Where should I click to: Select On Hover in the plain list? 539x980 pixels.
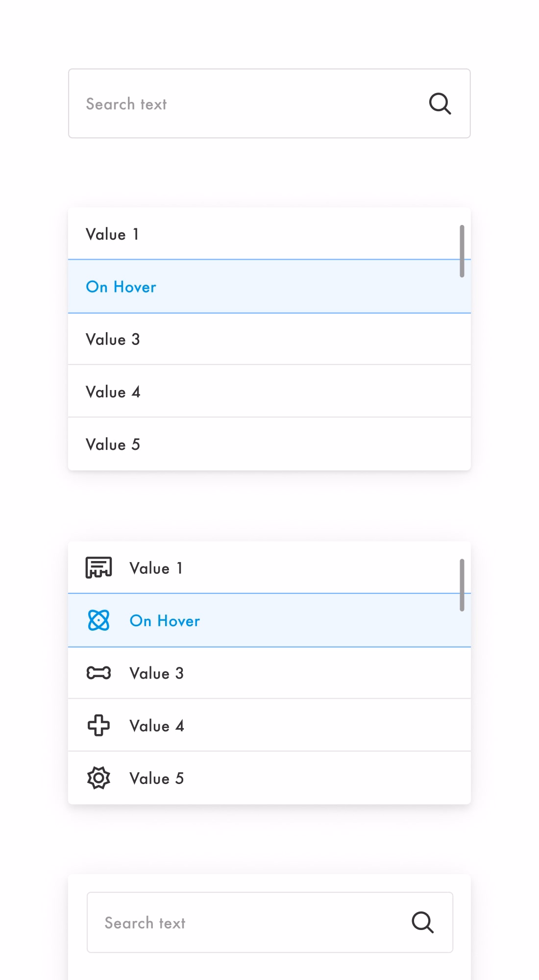(269, 286)
